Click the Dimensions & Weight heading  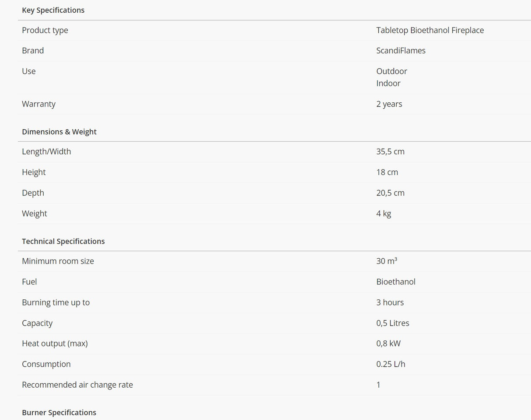[59, 132]
